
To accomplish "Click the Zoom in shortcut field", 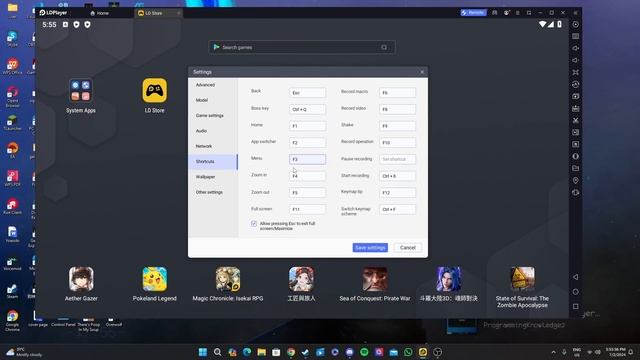I will [x=307, y=176].
